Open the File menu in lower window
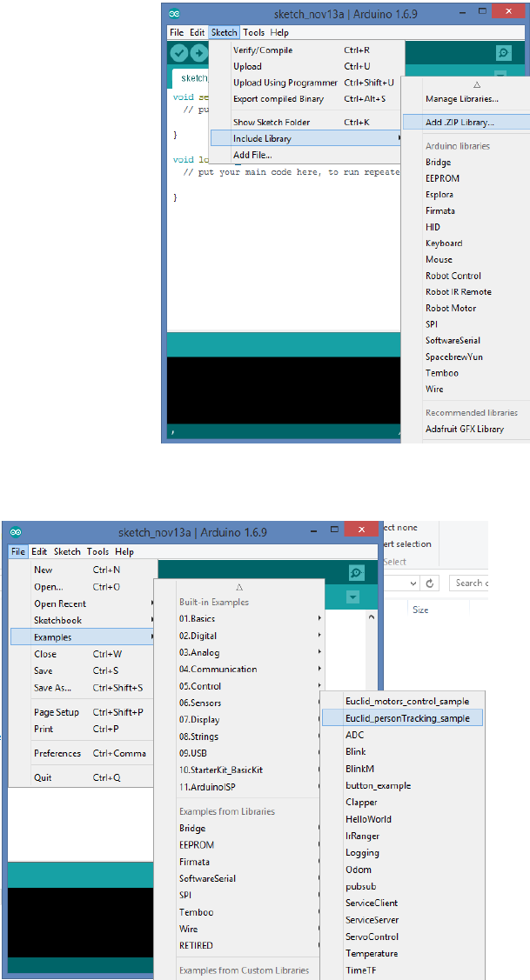This screenshot has width=530, height=980. coord(18,552)
